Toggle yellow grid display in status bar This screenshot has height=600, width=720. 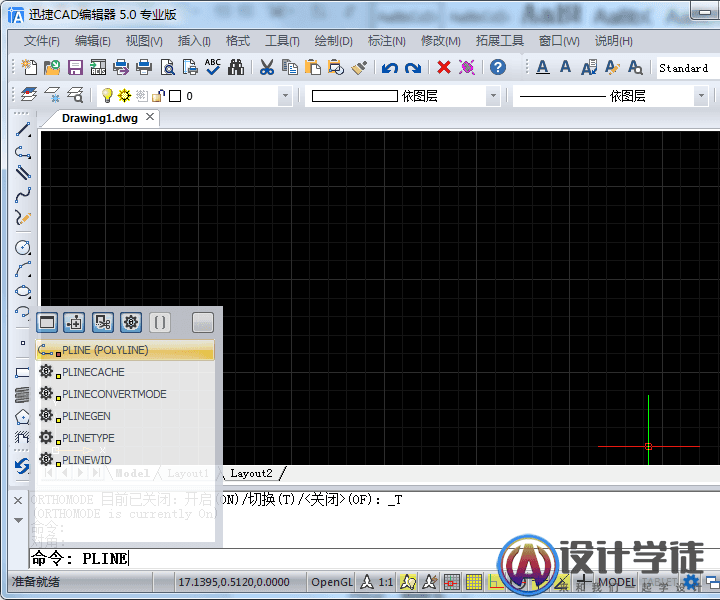pos(474,582)
